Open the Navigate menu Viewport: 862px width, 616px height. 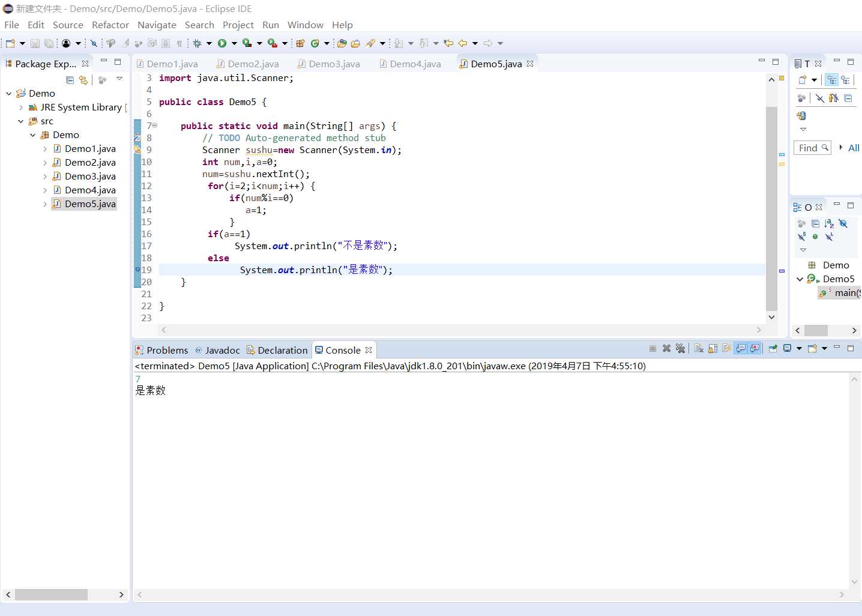[157, 25]
